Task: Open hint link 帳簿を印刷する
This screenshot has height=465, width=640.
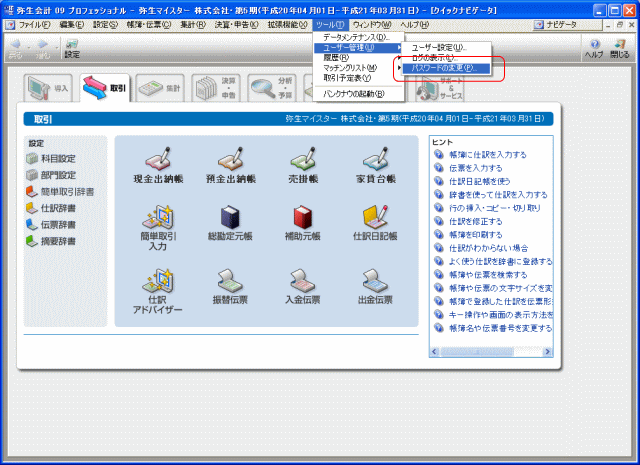Action: coord(476,235)
